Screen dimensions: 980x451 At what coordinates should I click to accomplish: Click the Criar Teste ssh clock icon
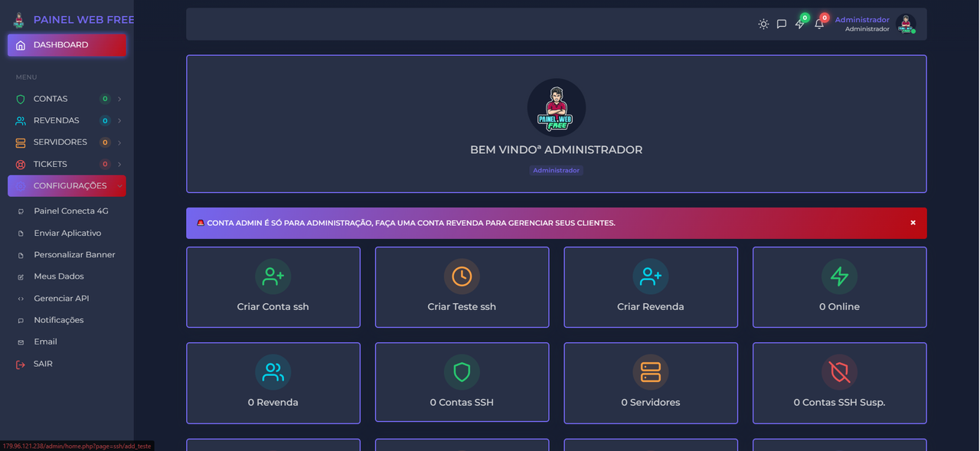tap(462, 276)
